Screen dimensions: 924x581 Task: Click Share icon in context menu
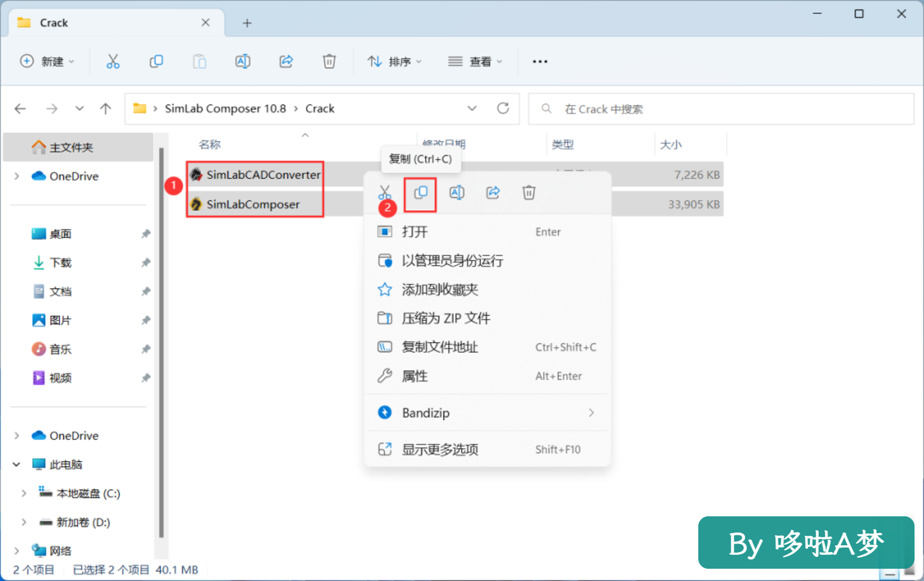[493, 193]
